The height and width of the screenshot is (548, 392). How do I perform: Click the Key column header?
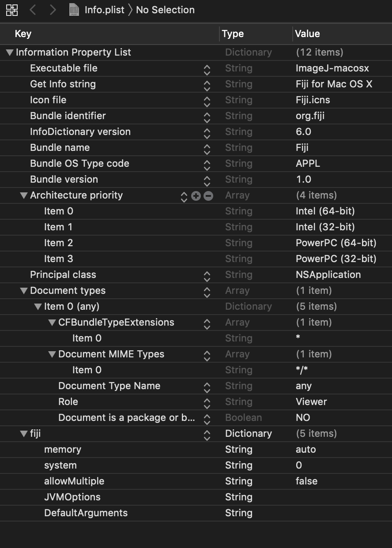coord(23,34)
